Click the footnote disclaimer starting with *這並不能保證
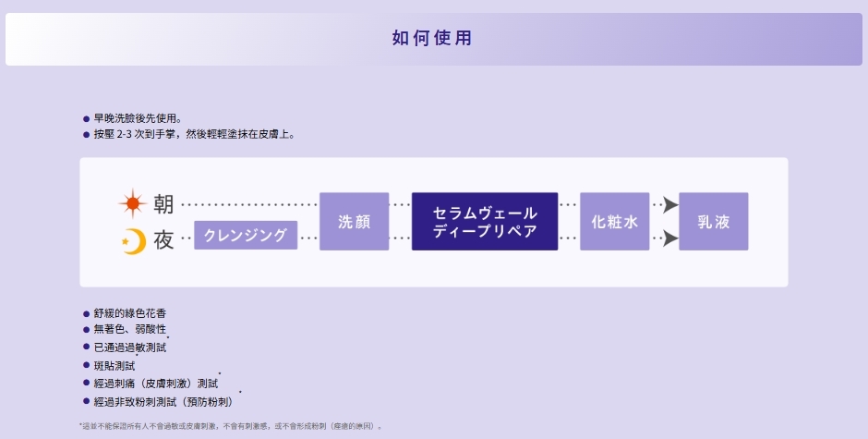This screenshot has height=439, width=868. (231, 426)
